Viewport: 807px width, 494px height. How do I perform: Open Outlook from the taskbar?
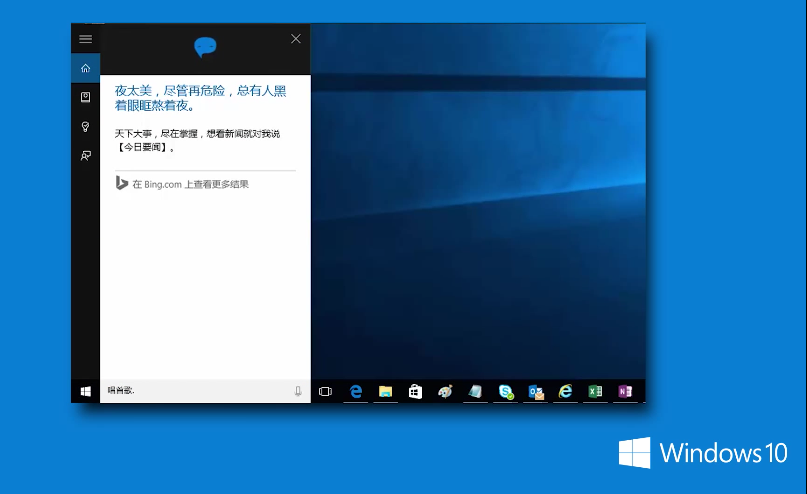pos(536,391)
